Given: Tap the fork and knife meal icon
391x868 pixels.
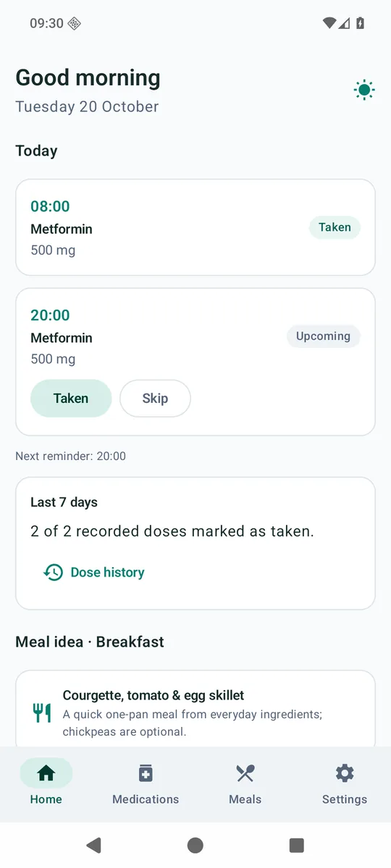Looking at the screenshot, I should 42,713.
